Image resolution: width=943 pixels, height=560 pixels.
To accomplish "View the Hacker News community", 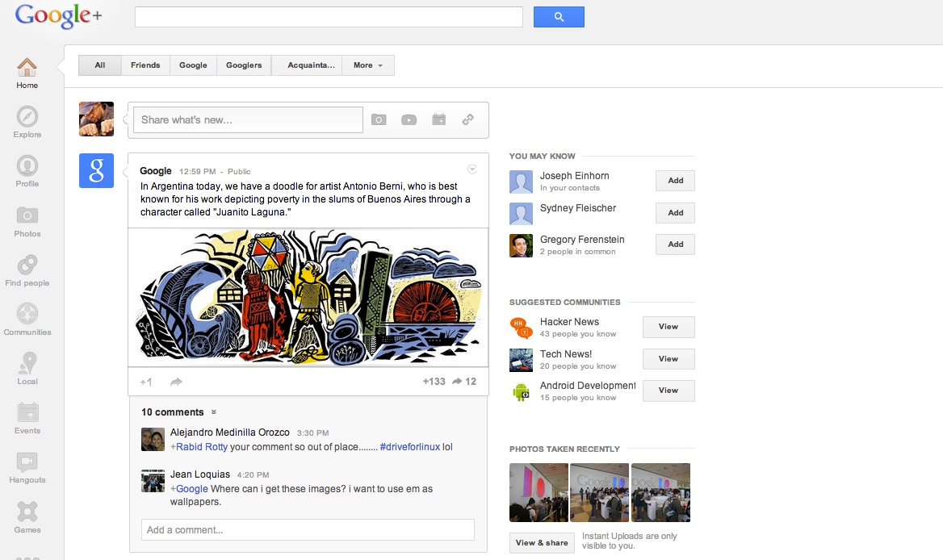I will [668, 327].
